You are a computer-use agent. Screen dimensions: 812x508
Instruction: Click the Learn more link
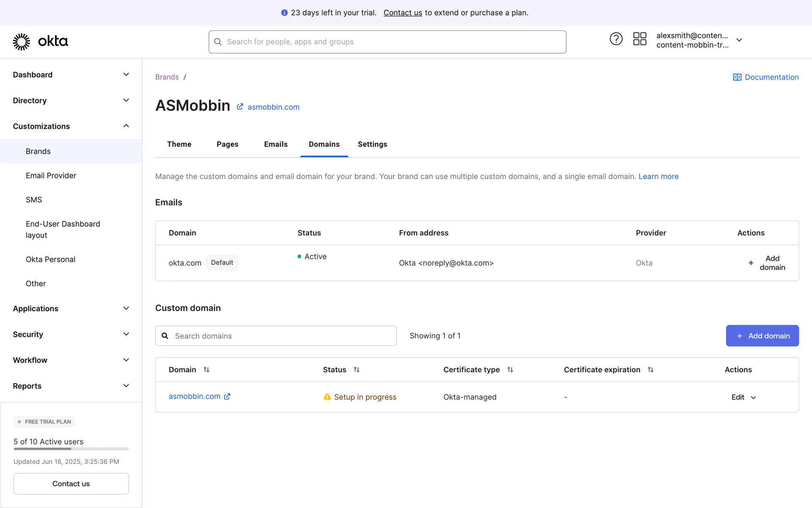tap(658, 177)
